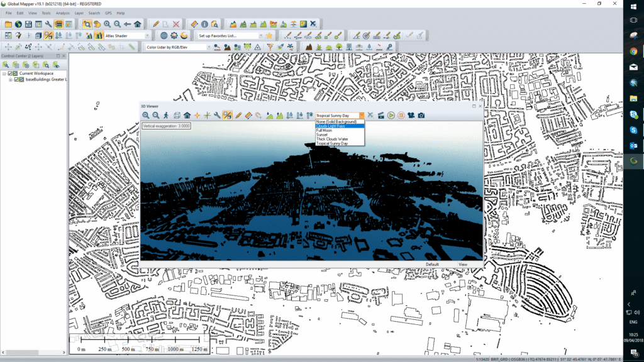Stop the 3D Viewer fly-through playback
Screen dimensions: 644x362
click(401, 116)
